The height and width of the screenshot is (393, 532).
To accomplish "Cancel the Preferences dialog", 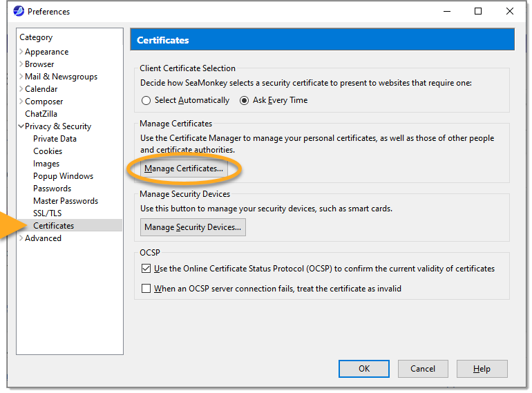I will point(423,369).
